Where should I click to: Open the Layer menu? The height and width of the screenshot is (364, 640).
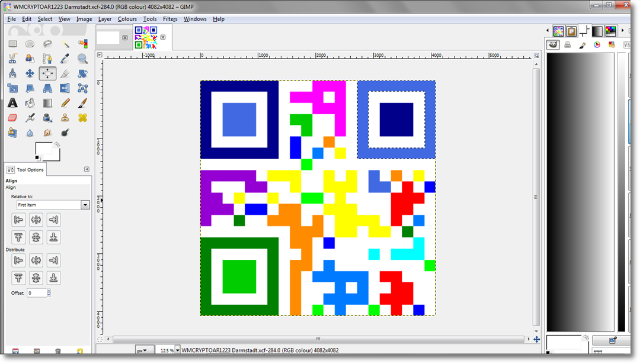point(104,19)
